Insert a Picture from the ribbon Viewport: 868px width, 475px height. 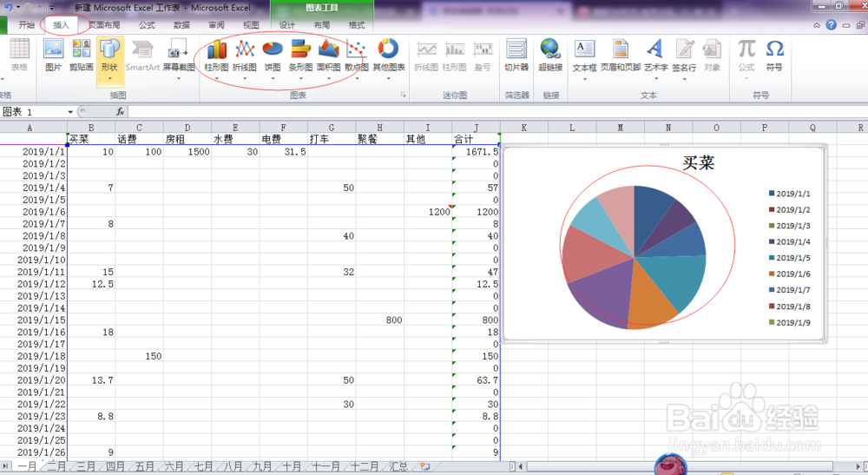coord(53,56)
